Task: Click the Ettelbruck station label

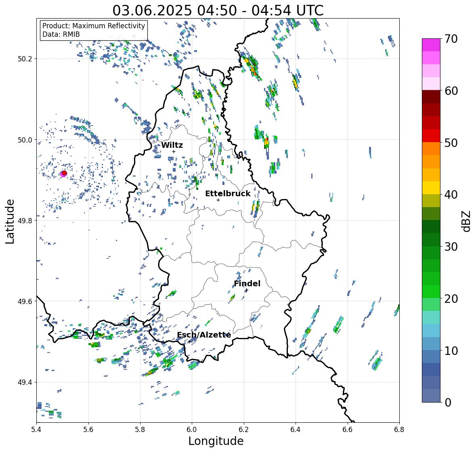Action: coord(228,194)
